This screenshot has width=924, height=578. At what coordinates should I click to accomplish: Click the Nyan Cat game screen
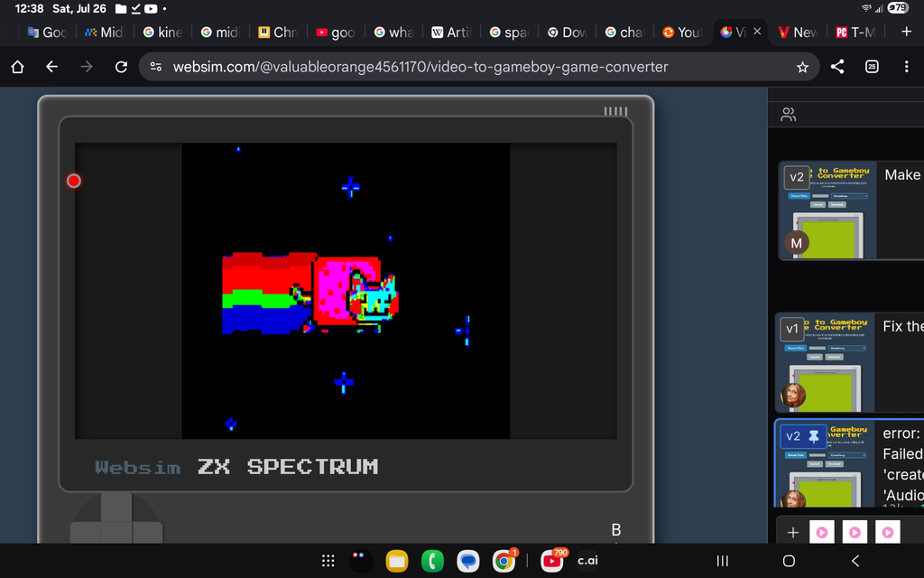click(x=346, y=291)
